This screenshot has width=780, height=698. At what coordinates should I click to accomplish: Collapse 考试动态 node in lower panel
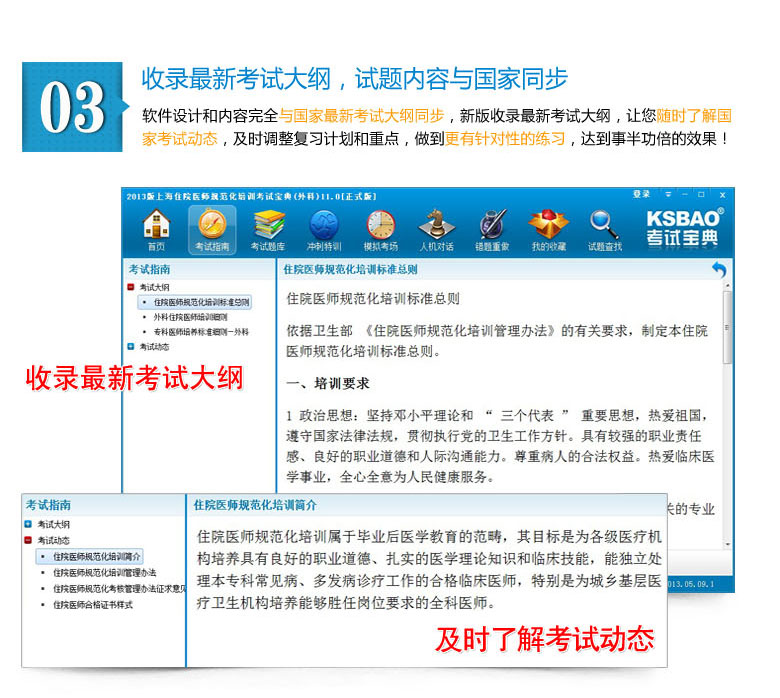28,540
